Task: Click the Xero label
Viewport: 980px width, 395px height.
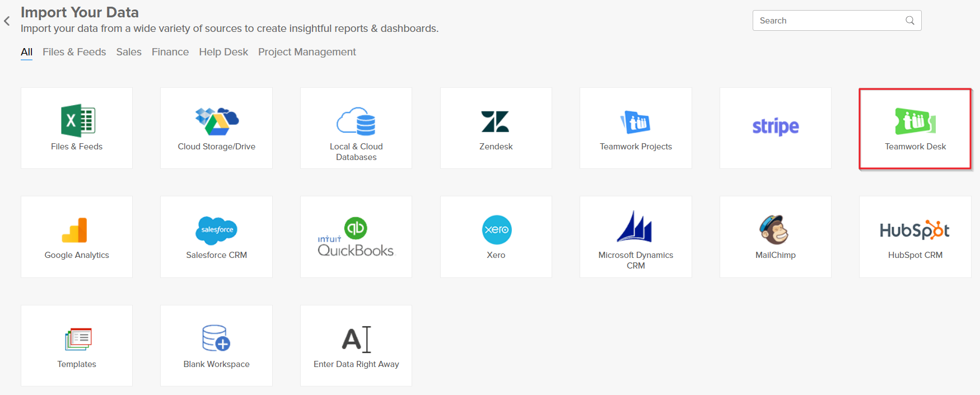Action: pos(496,255)
